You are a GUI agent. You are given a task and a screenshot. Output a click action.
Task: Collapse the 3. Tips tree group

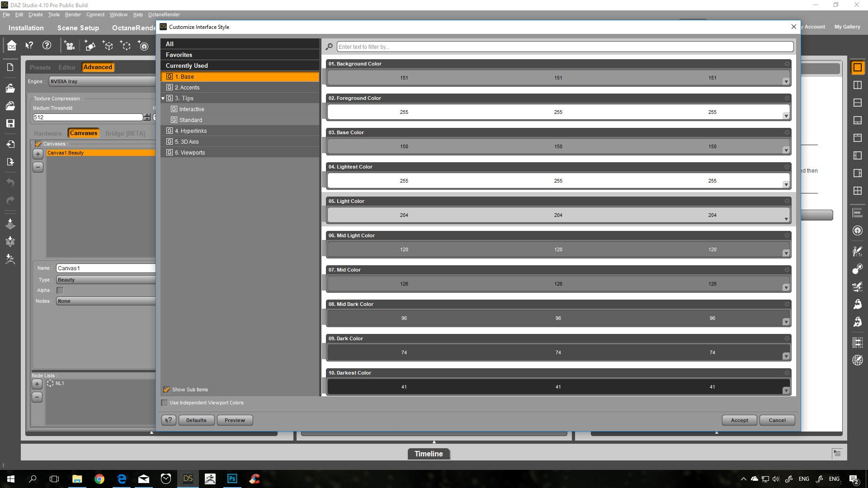(163, 98)
